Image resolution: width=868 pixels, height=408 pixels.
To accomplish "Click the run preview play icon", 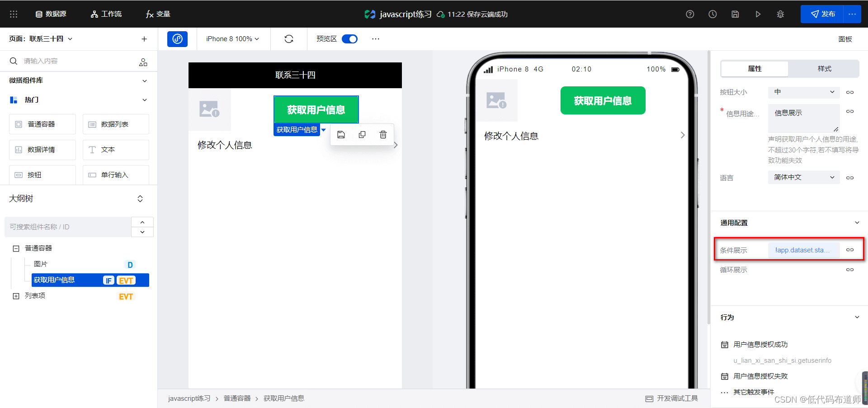I will tap(758, 14).
